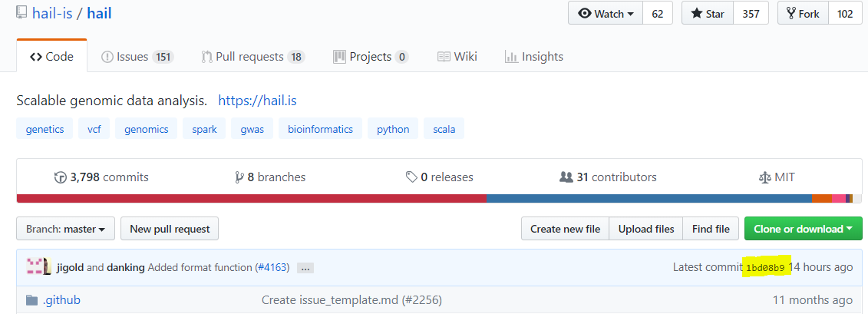View the 3,798 commits history
This screenshot has width=868, height=314.
click(101, 177)
